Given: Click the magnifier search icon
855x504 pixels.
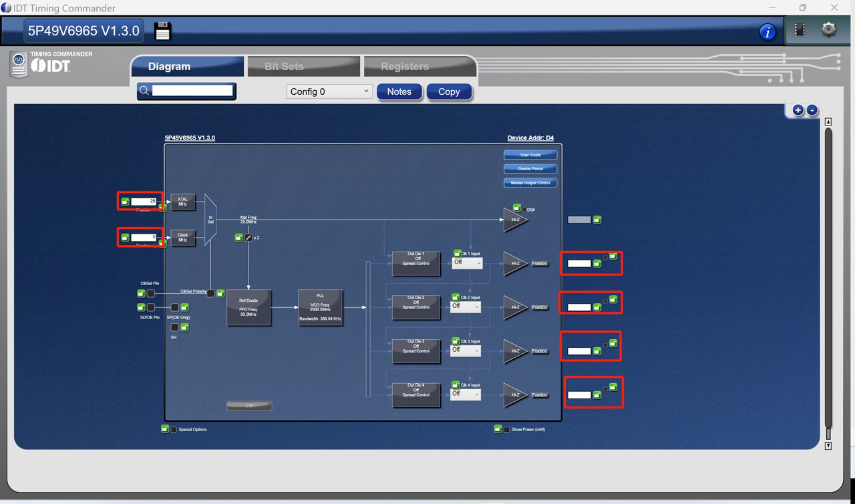Looking at the screenshot, I should coord(144,90).
